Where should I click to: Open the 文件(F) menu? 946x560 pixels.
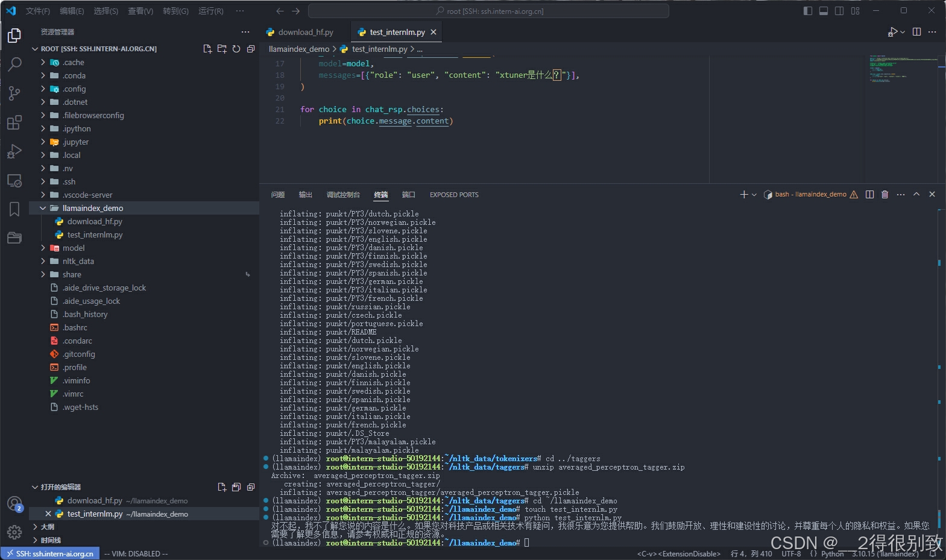tap(38, 11)
